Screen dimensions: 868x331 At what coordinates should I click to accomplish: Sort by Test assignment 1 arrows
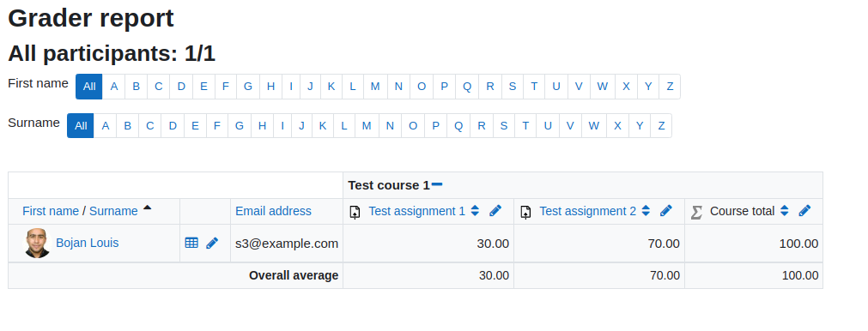[x=475, y=211]
